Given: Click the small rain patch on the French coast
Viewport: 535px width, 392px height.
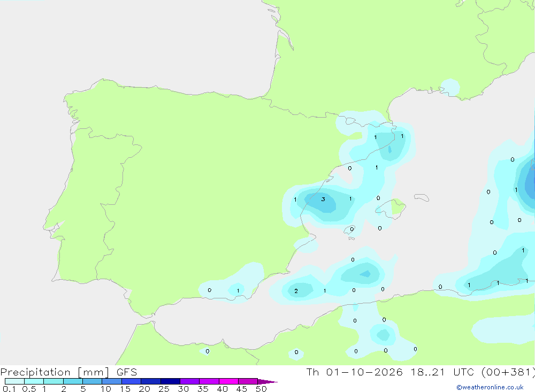Looking at the screenshot, I should tap(450, 87).
